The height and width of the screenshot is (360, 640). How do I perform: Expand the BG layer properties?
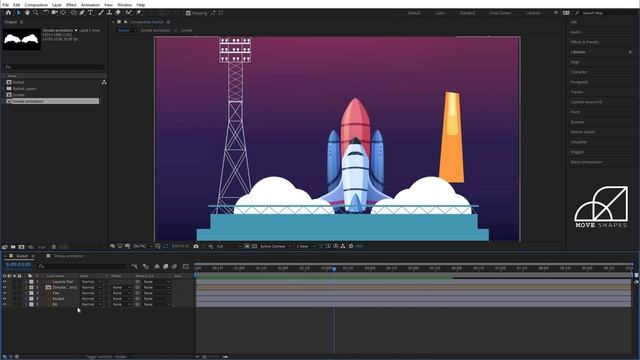tap(26, 304)
